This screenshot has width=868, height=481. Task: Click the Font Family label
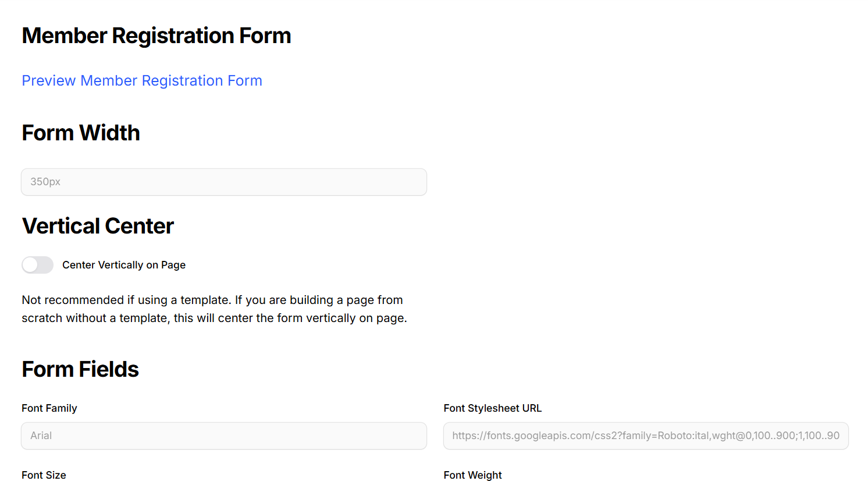click(49, 408)
